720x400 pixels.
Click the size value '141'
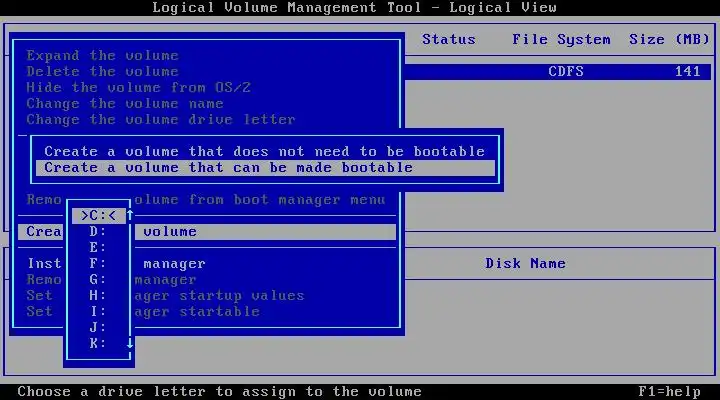(x=687, y=72)
